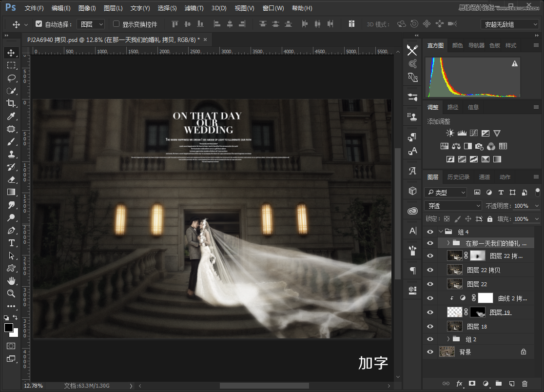Hide the 背景 layer using eye icon
The height and width of the screenshot is (392, 544).
point(430,352)
